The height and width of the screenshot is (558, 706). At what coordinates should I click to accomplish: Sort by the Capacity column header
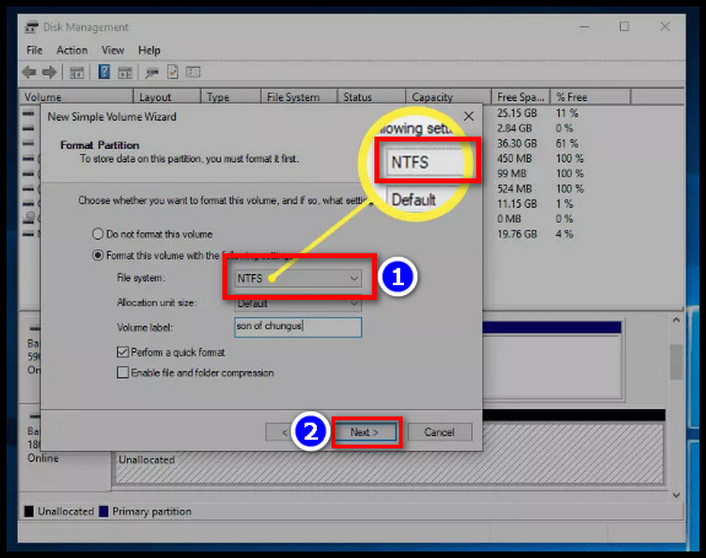coord(448,97)
